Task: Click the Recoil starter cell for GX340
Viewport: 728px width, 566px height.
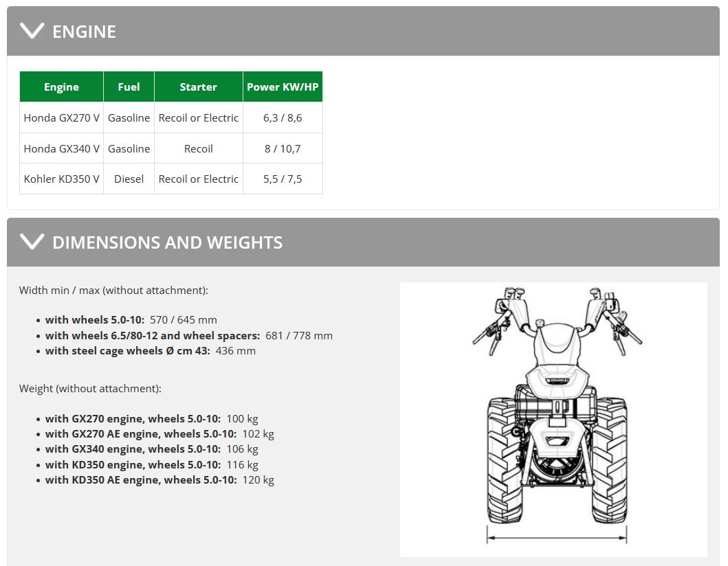Action: [x=198, y=148]
